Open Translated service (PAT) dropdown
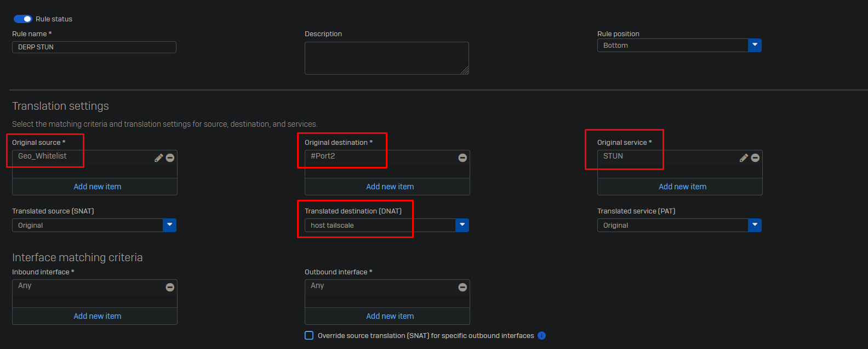Viewport: 868px width, 349px height. coord(755,226)
